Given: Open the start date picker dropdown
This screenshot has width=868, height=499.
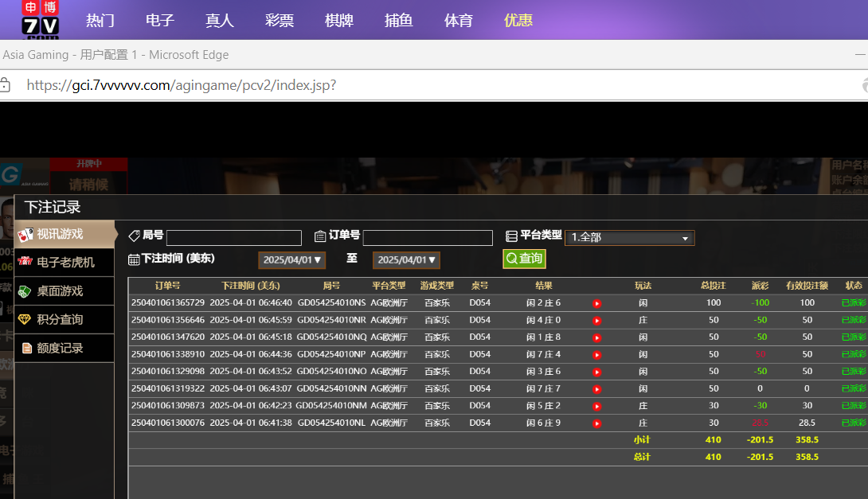Looking at the screenshot, I should (291, 260).
